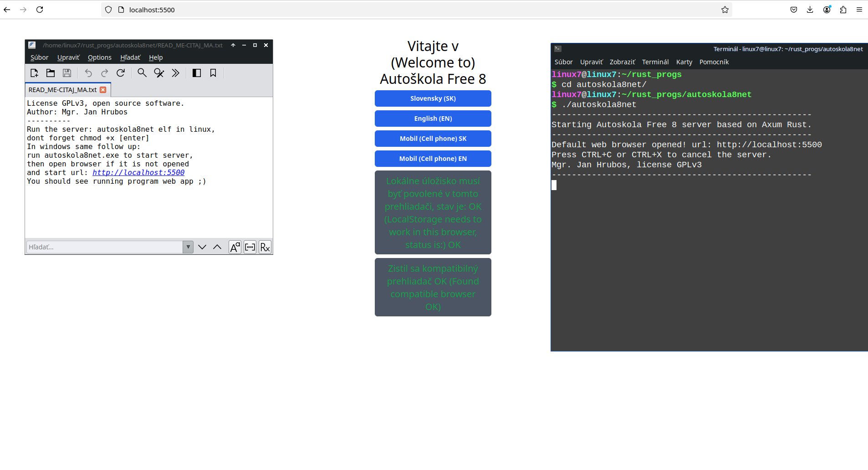Screen dimensions: 868x470
Task: Open the Options menu in editor
Action: [99, 57]
